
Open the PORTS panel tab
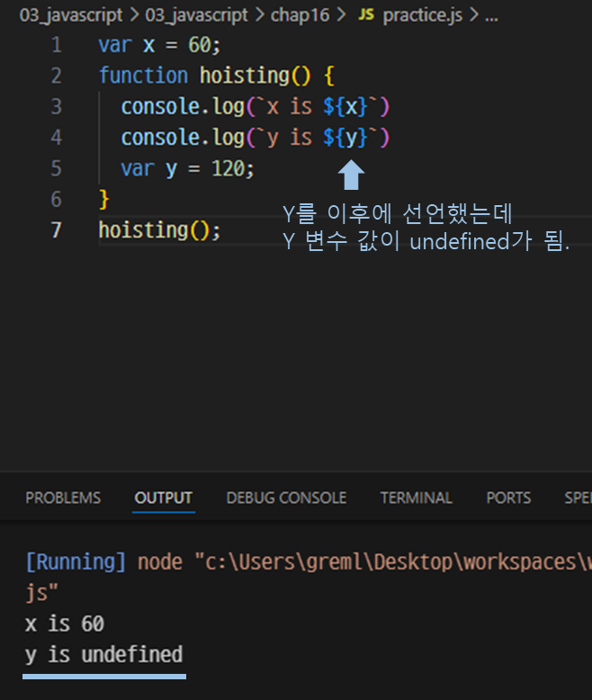tap(508, 498)
